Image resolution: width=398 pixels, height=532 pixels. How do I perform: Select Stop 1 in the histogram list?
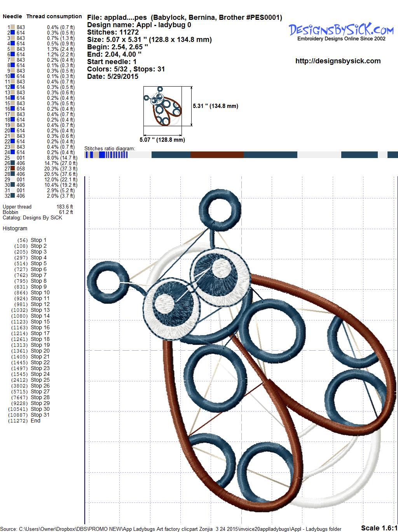click(x=38, y=240)
